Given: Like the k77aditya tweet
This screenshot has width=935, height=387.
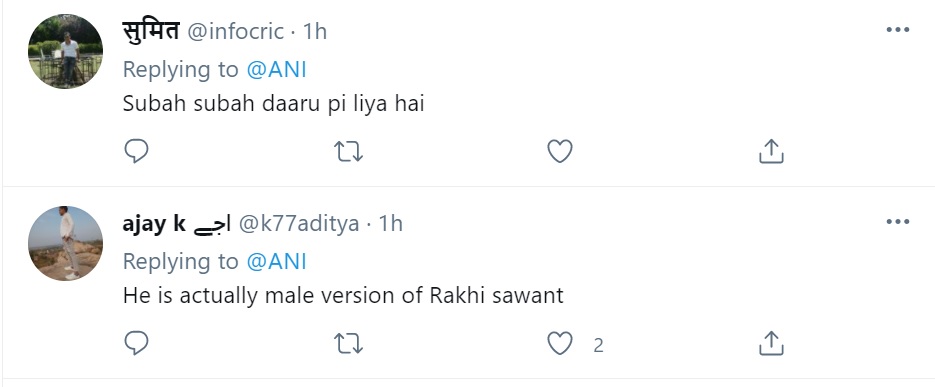Looking at the screenshot, I should pos(560,344).
